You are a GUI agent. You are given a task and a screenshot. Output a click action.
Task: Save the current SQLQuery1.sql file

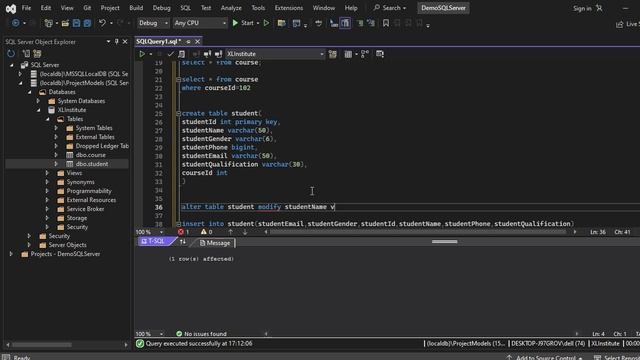coord(76,23)
